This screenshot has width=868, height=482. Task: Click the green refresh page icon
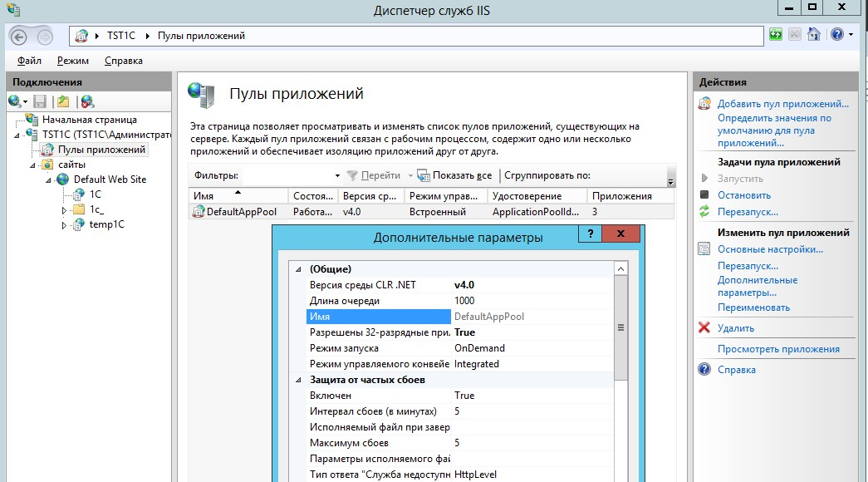coord(775,35)
